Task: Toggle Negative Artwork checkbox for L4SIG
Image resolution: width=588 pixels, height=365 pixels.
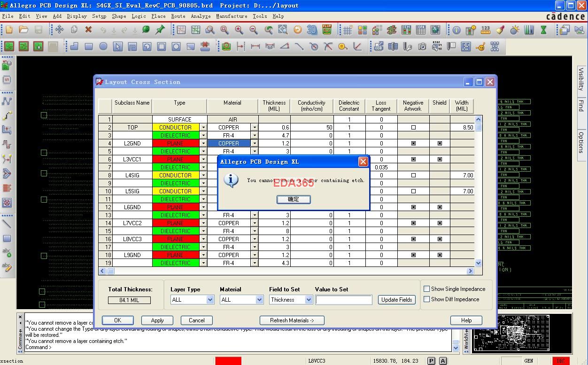Action: coord(413,175)
